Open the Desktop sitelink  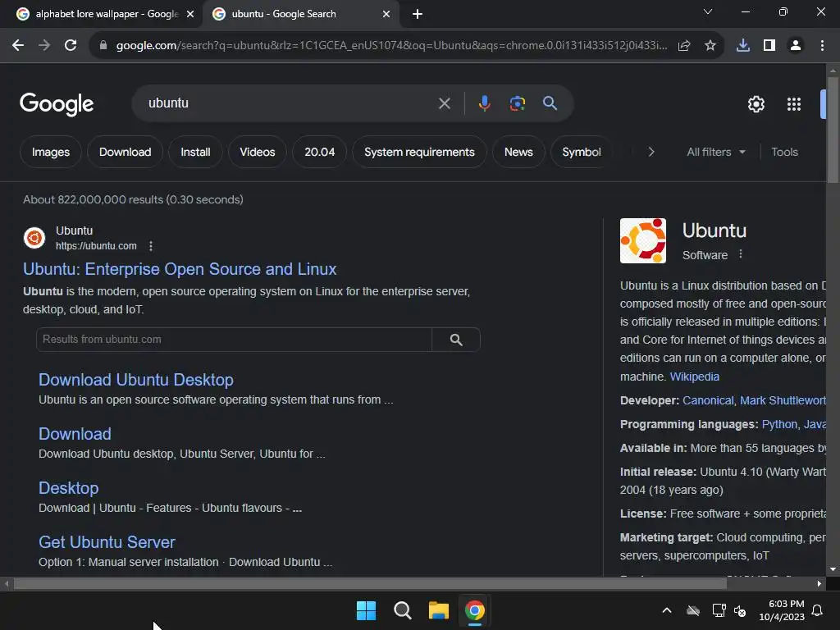69,488
